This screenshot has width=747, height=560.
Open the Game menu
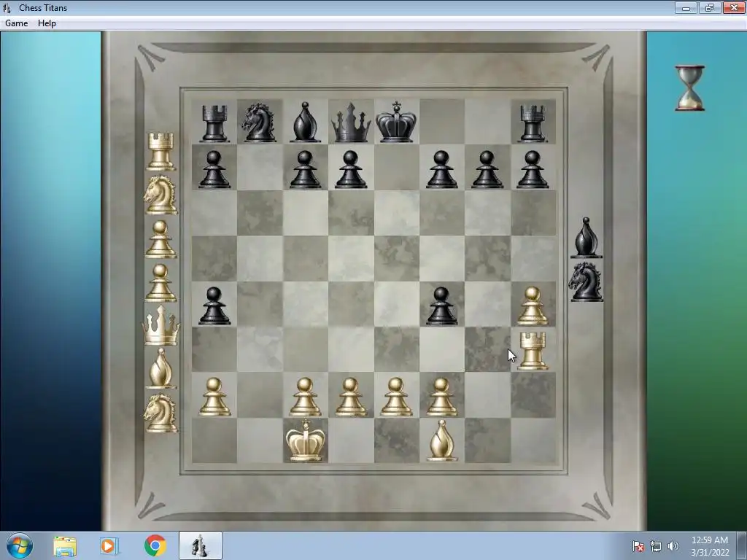(x=16, y=23)
